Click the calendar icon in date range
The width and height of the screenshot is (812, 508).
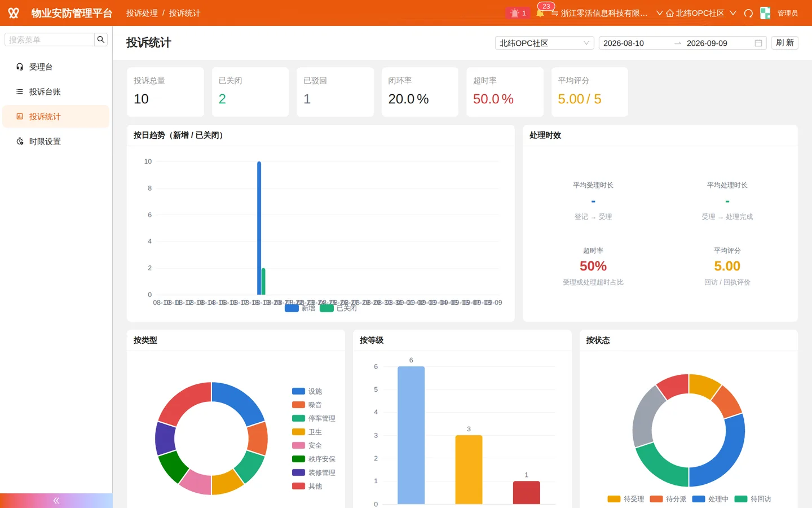(758, 43)
